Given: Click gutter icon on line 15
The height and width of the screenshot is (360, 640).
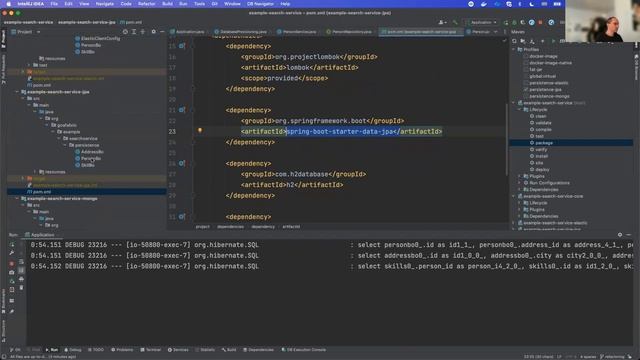Looking at the screenshot, I should point(182,46).
